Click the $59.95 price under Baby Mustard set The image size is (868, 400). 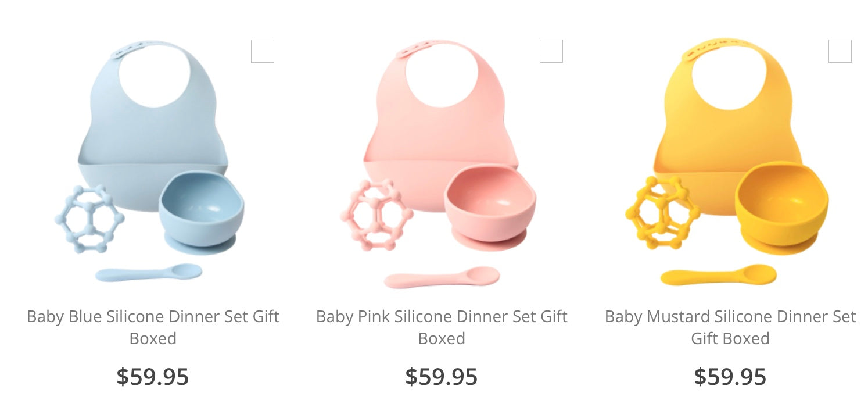(x=730, y=377)
